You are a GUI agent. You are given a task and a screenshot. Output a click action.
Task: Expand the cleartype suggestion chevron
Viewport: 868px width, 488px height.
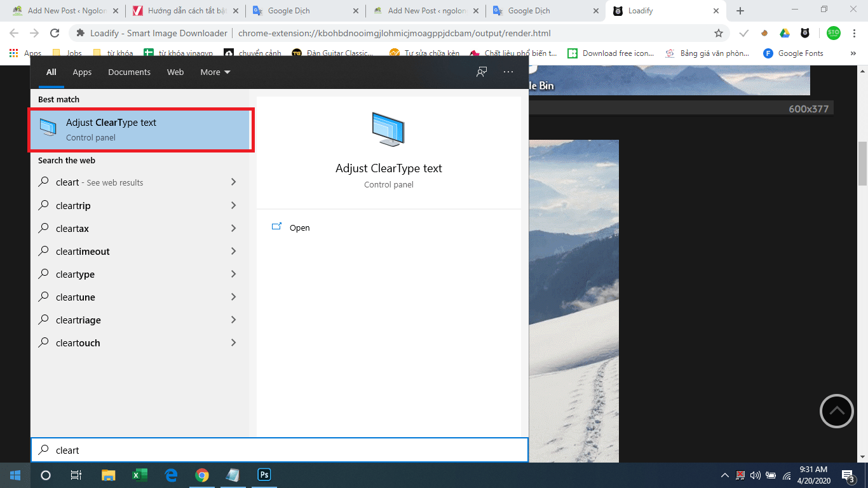(233, 274)
